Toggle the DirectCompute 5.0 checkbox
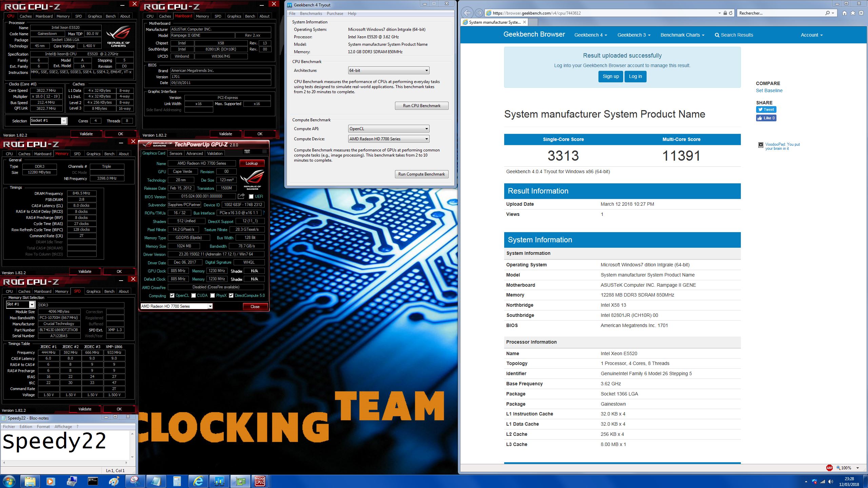The image size is (868, 488). pos(231,296)
